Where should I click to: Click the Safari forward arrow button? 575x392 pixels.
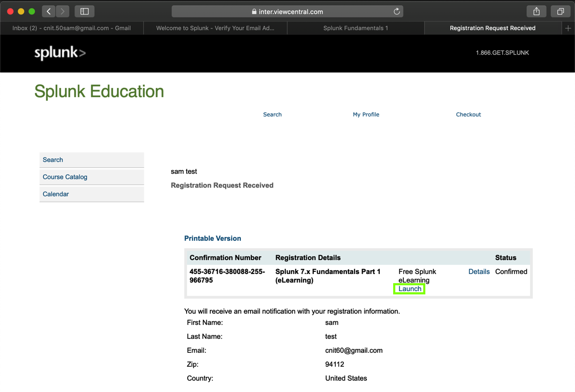coord(62,11)
